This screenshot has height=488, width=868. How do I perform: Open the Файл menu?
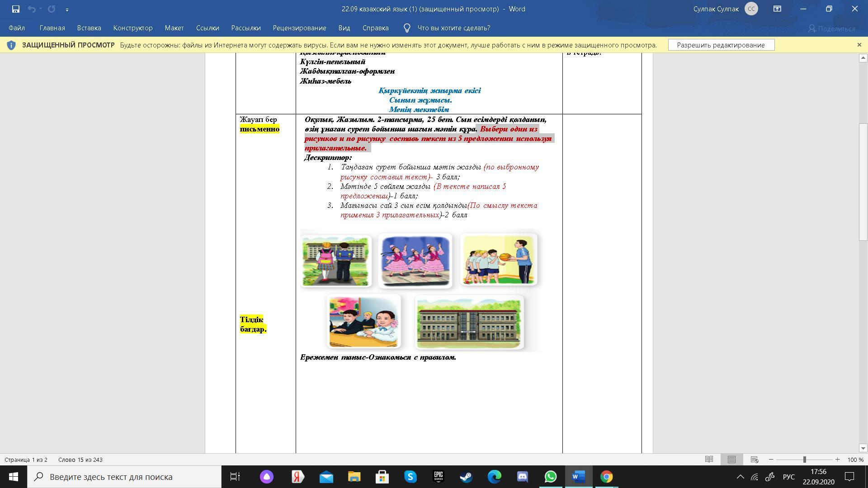click(17, 28)
